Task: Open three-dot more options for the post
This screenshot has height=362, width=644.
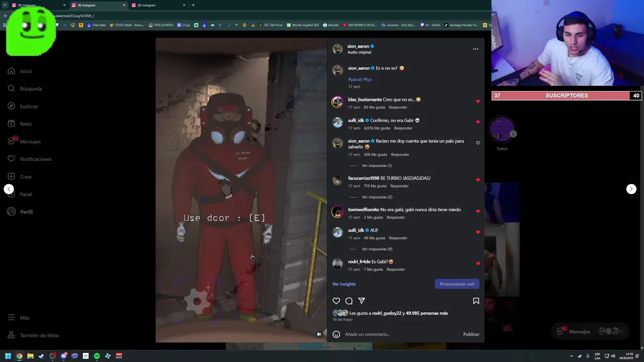Action: tap(475, 49)
